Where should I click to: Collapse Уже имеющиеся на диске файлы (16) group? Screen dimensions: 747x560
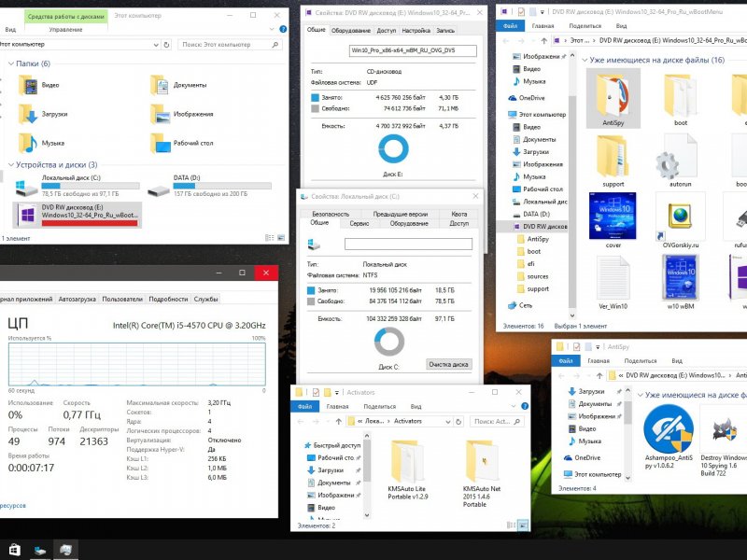[585, 61]
